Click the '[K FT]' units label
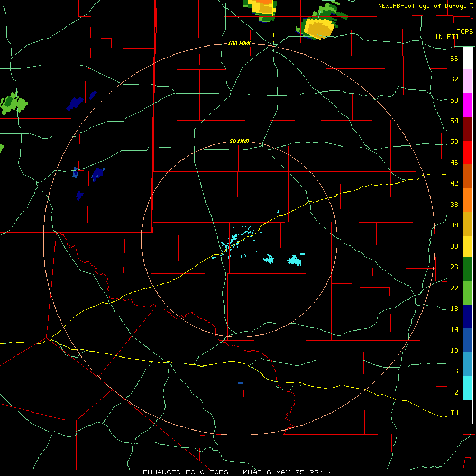Screen dimensions: 476x476 [x=447, y=36]
